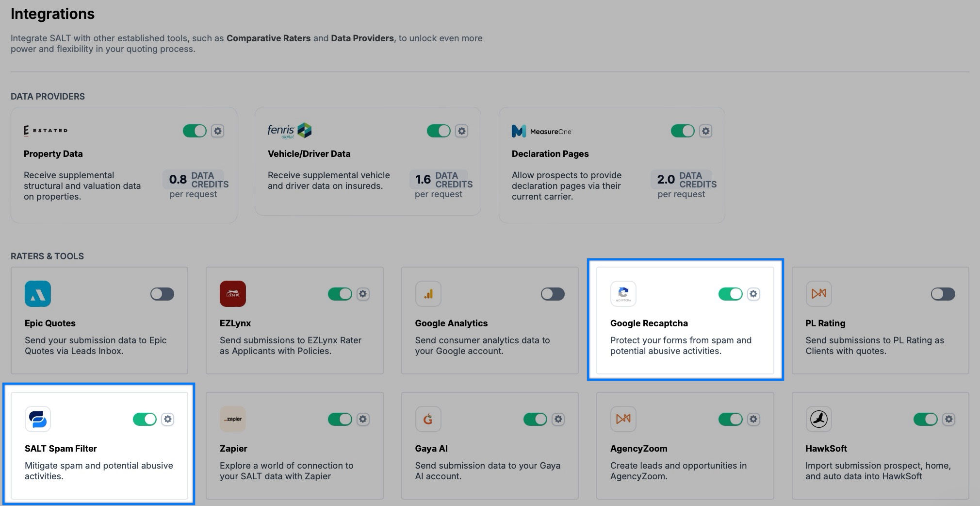Image resolution: width=980 pixels, height=506 pixels.
Task: Click the PL Rating logo icon
Action: [819, 294]
